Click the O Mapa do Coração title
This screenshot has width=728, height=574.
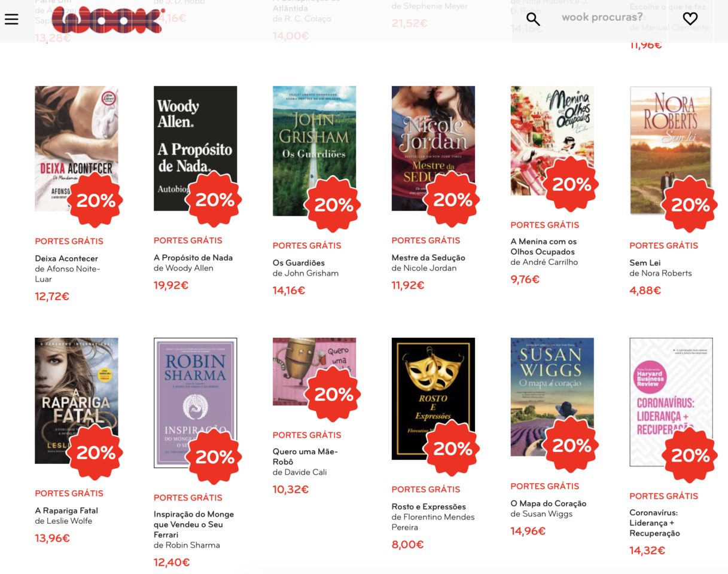click(x=548, y=503)
